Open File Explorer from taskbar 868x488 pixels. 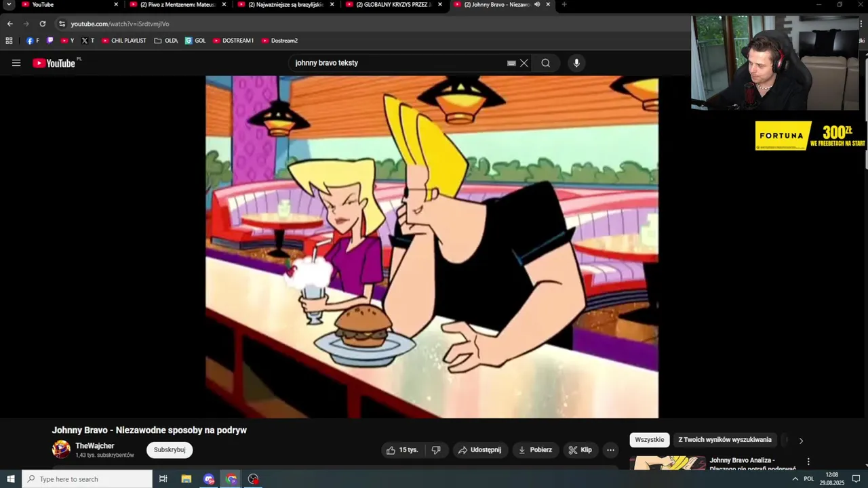[x=186, y=479]
